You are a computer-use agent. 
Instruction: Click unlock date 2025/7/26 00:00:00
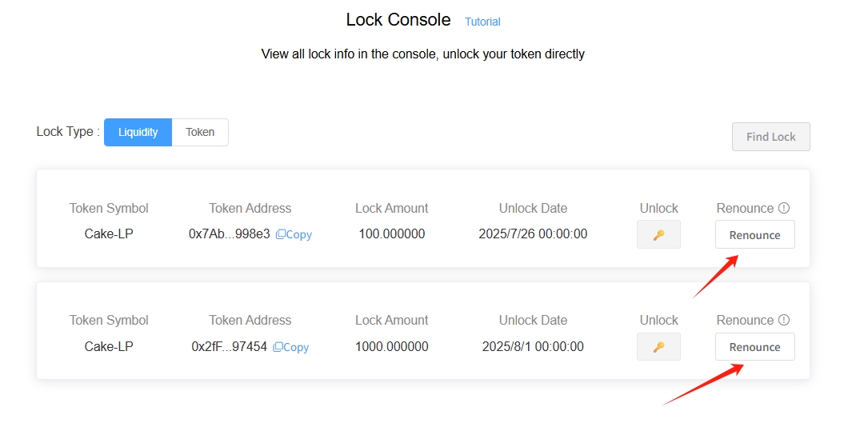coord(533,234)
